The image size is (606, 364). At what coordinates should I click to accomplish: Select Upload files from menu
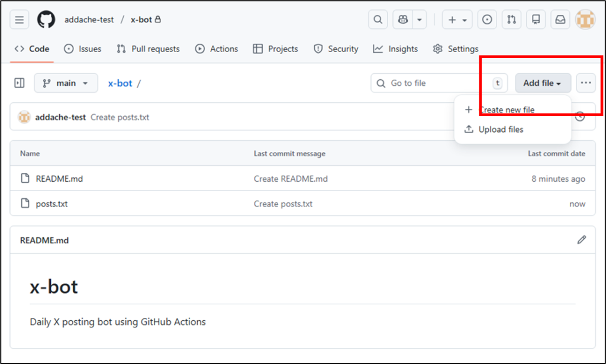point(501,130)
